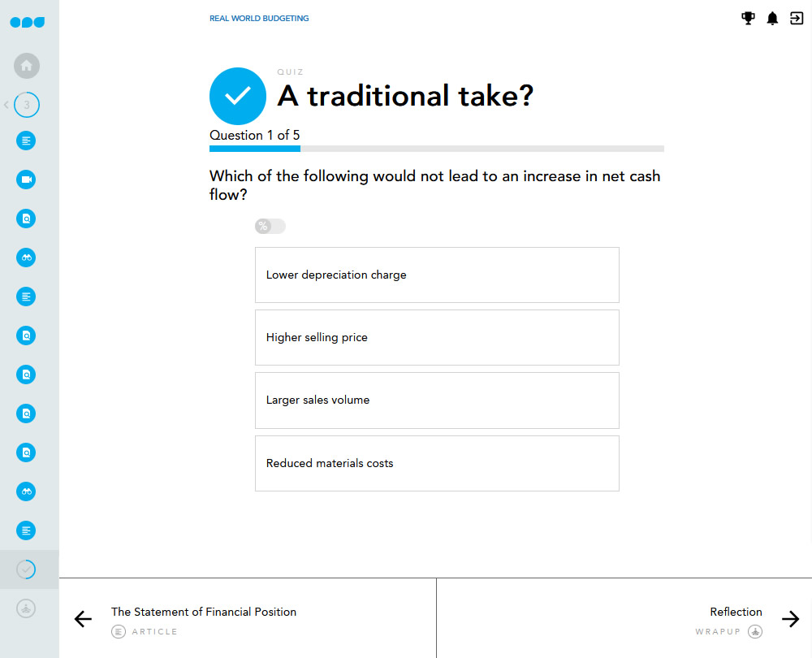Choose the "Higher selling price" answer

(437, 337)
